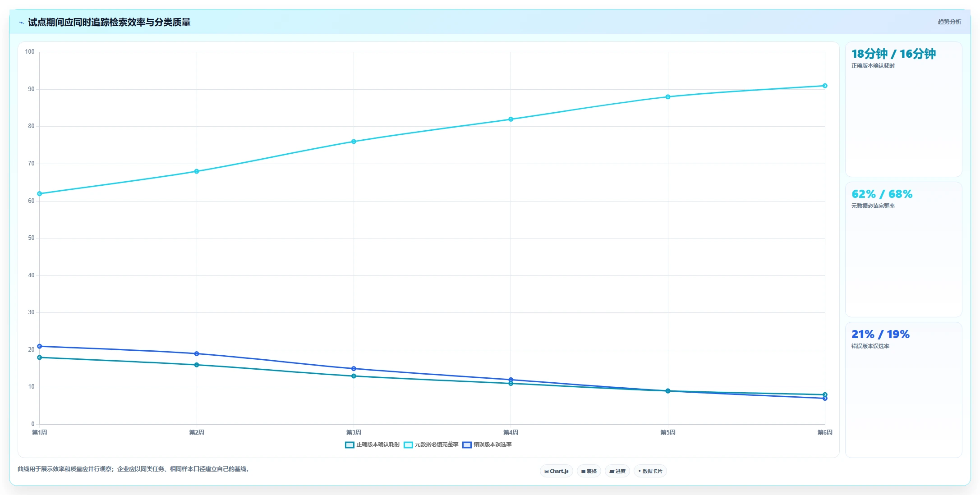Image resolution: width=980 pixels, height=495 pixels.
Task: Click 错误版本误选率 data point at 第1周
Action: coord(40,346)
